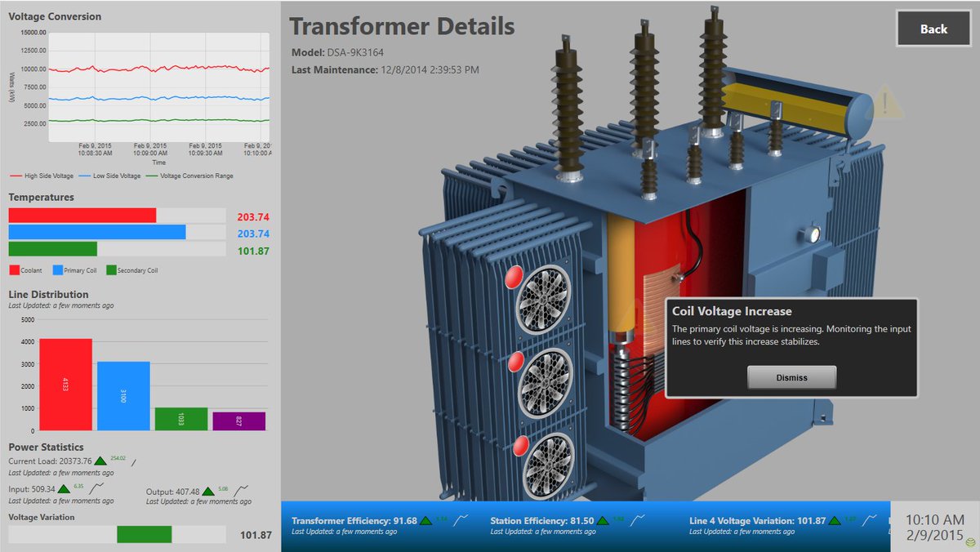Click the Voltage Variation 101.87 value

256,535
